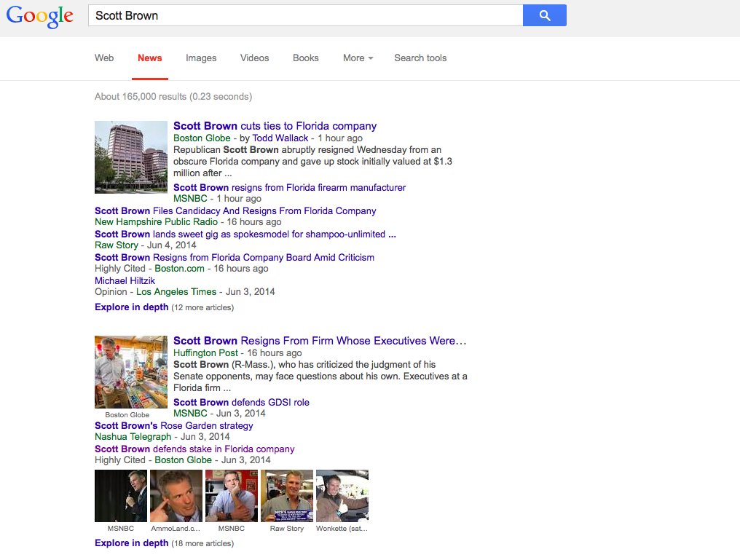
Task: Click the AmmoLand image thumbnail
Action: 176,496
